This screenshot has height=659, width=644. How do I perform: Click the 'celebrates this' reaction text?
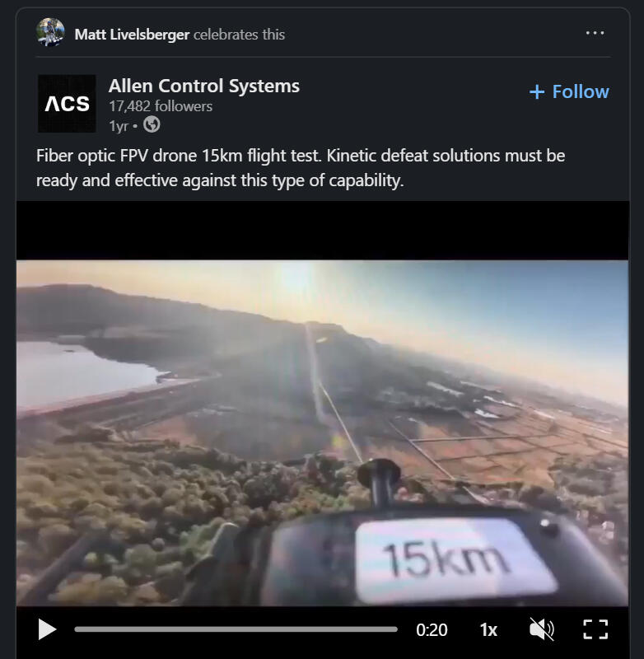239,35
